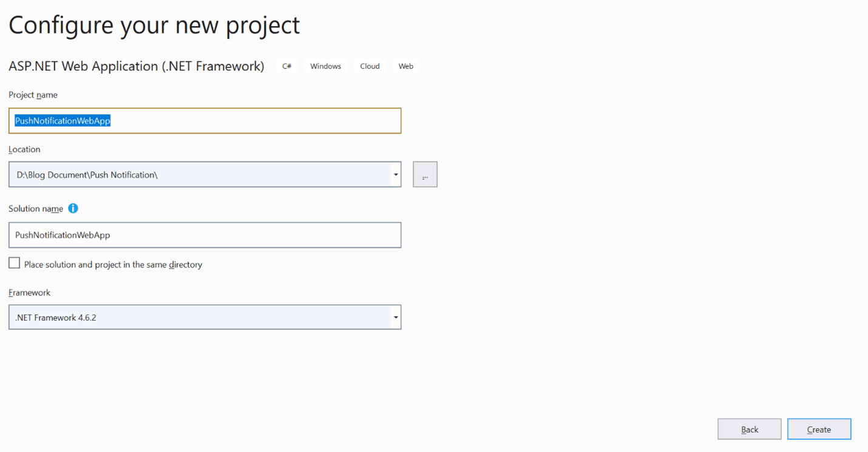Click the browse ellipsis button for Location

pos(425,175)
